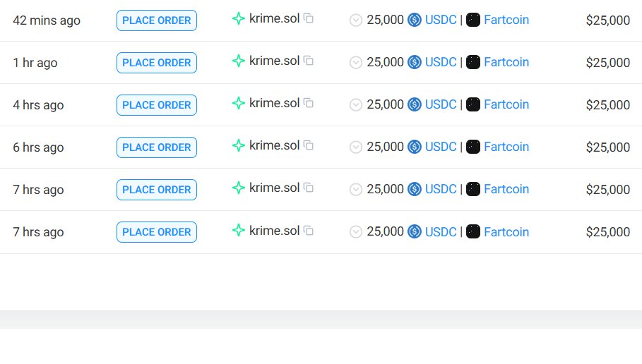This screenshot has height=364, width=642.
Task: Copy krime.sol address in the bottom row
Action: (x=309, y=230)
